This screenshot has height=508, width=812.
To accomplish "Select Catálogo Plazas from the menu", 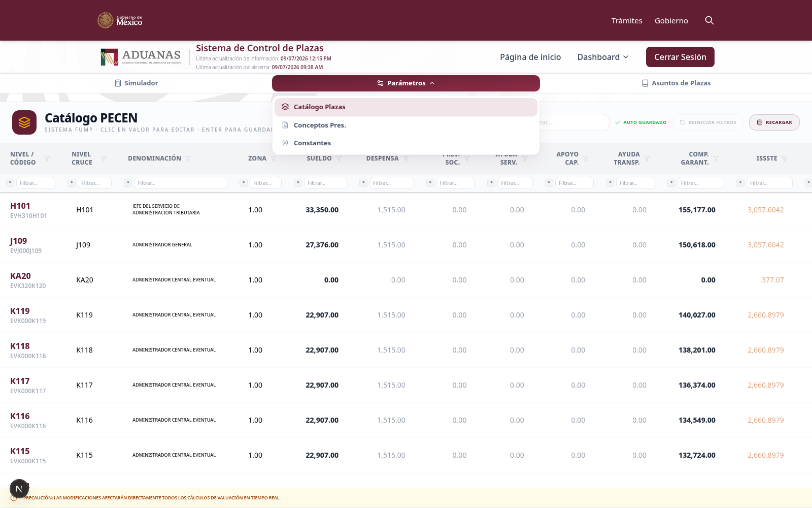I will click(x=406, y=107).
